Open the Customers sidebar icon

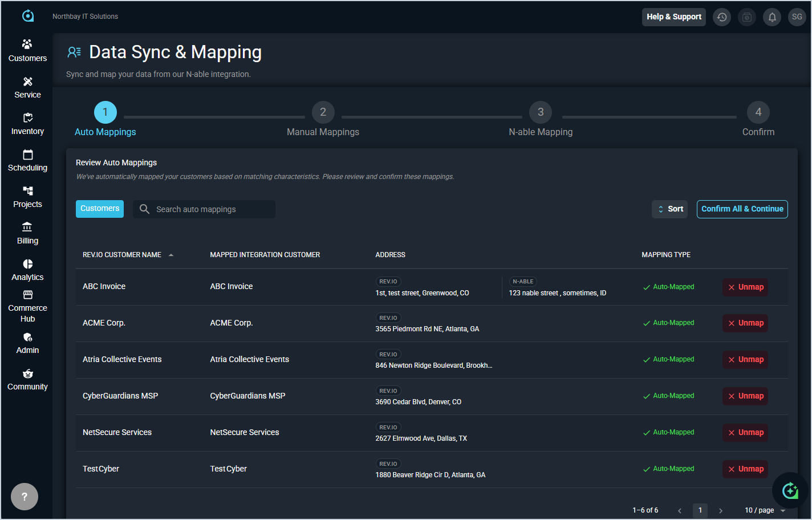point(27,44)
